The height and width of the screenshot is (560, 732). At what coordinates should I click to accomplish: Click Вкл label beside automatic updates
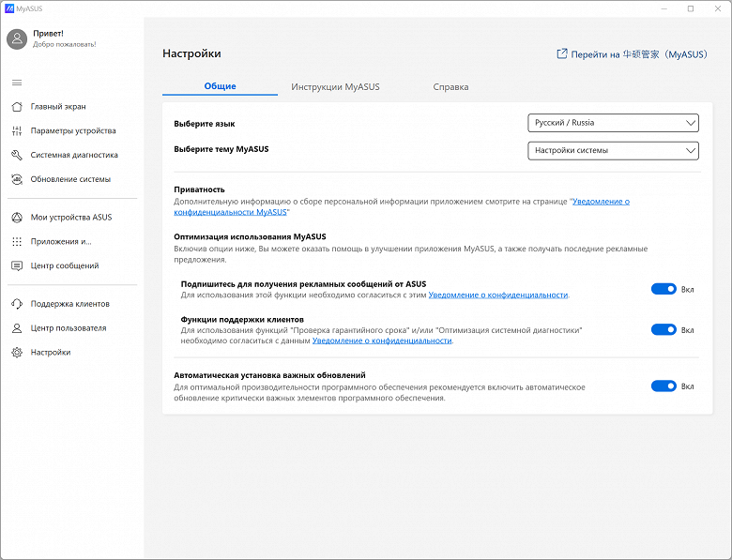pos(687,386)
